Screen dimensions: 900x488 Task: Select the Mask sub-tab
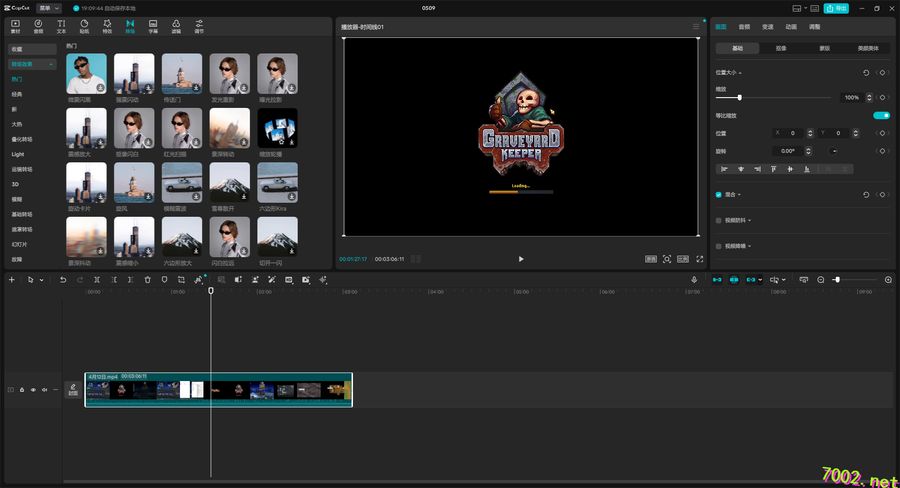coord(825,48)
